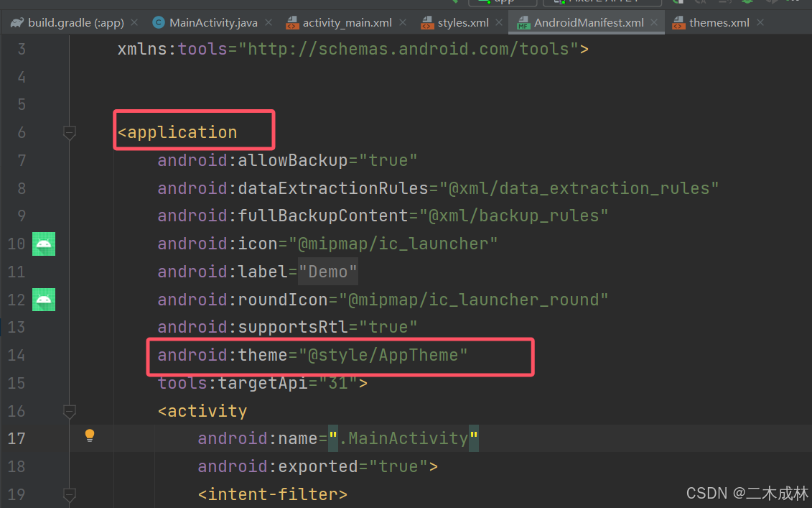
Task: Collapse the application tag fold on line 6
Action: tap(70, 133)
